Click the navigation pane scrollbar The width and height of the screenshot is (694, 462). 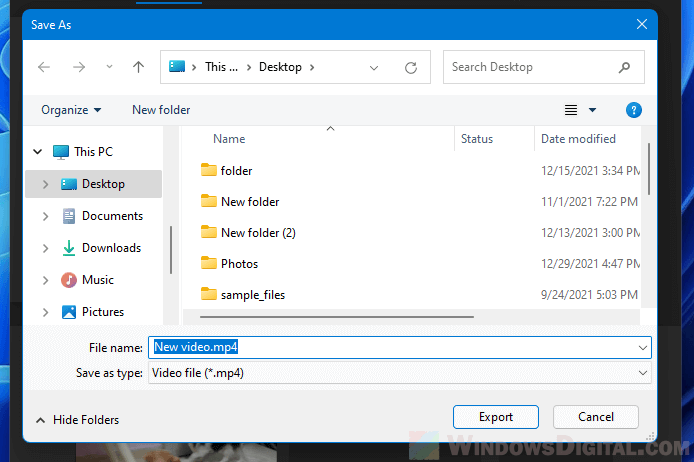pyautogui.click(x=171, y=250)
